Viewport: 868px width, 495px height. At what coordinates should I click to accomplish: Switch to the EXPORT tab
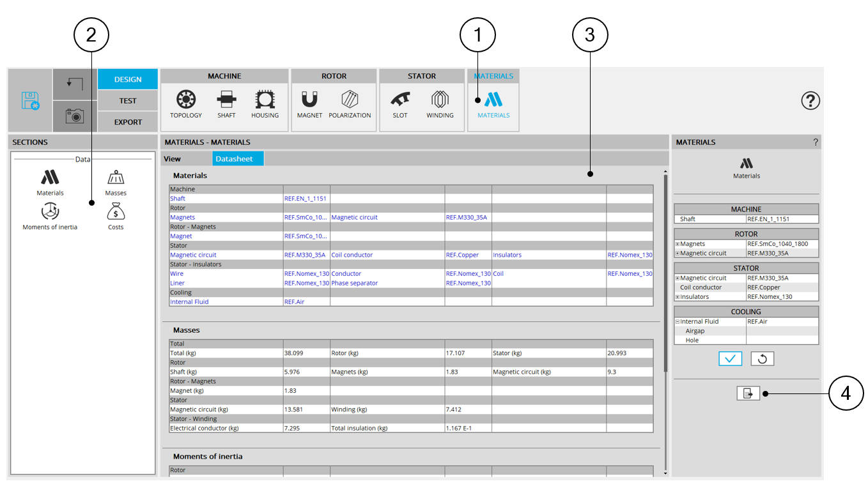pyautogui.click(x=128, y=122)
